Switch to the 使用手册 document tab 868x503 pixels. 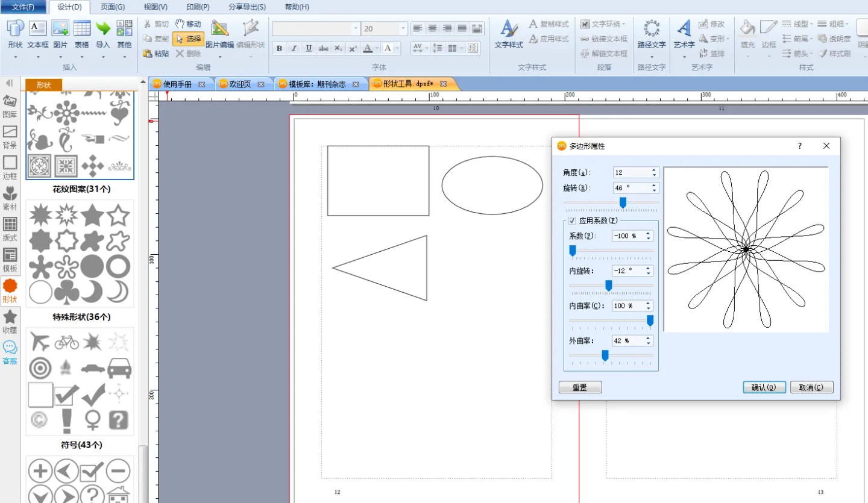[x=178, y=84]
